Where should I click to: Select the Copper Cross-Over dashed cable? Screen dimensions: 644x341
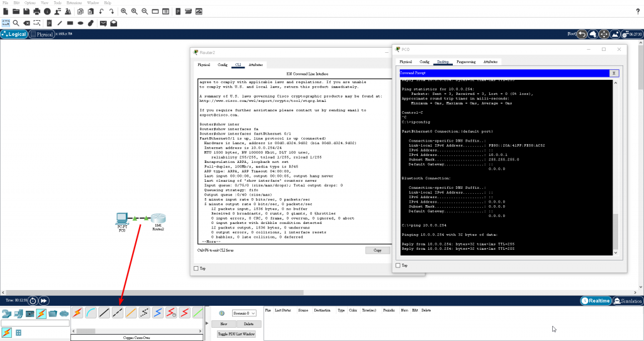[118, 313]
